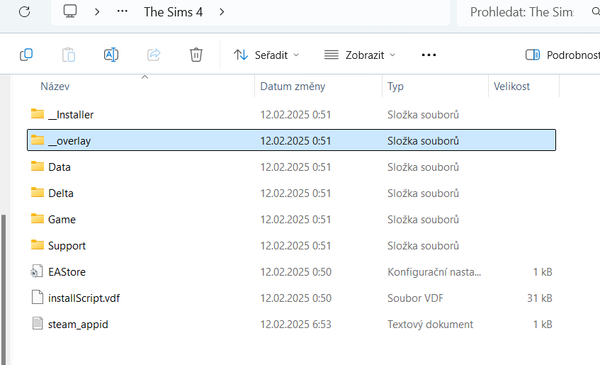Click the Konfigurační nasta... type cell
Viewport: 600px width, 365px height.
coord(434,272)
